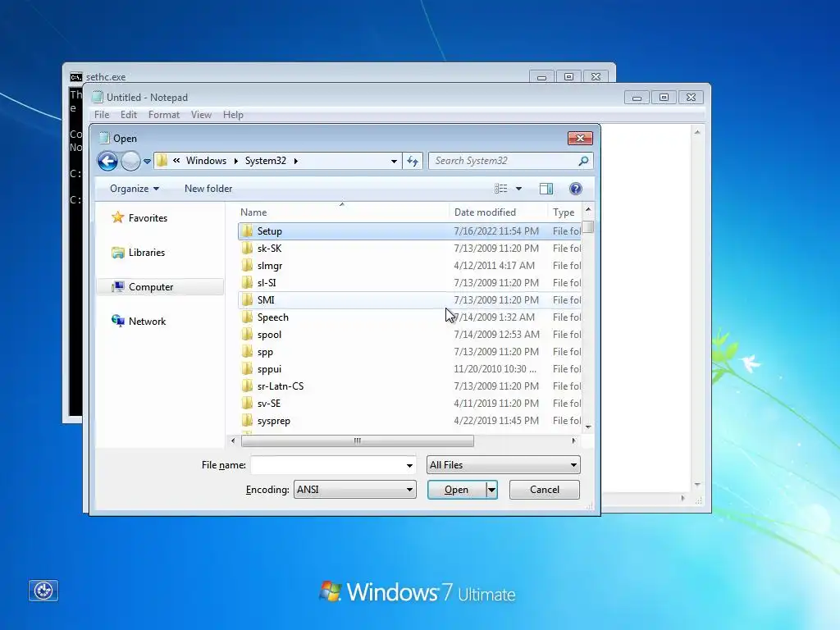Click the 4/12/2011 4:17 AM date cell
Screen dimensions: 840x630
pyautogui.click(x=494, y=266)
